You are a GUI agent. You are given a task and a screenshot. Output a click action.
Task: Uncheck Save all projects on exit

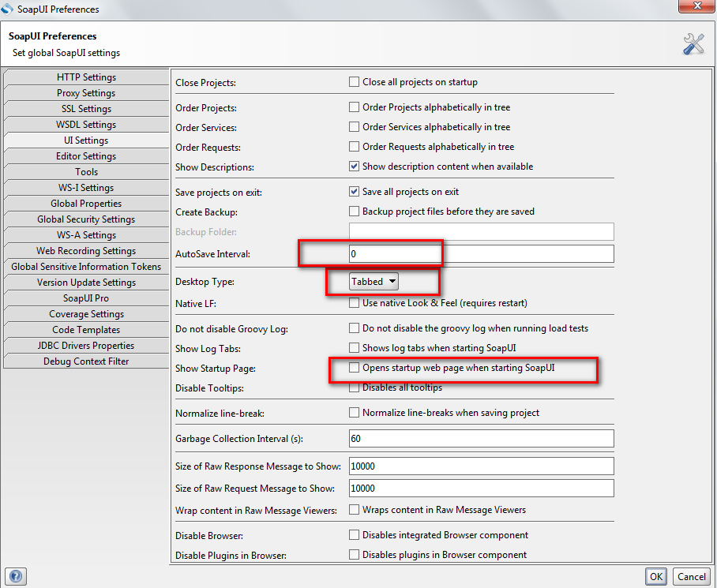[x=354, y=192]
